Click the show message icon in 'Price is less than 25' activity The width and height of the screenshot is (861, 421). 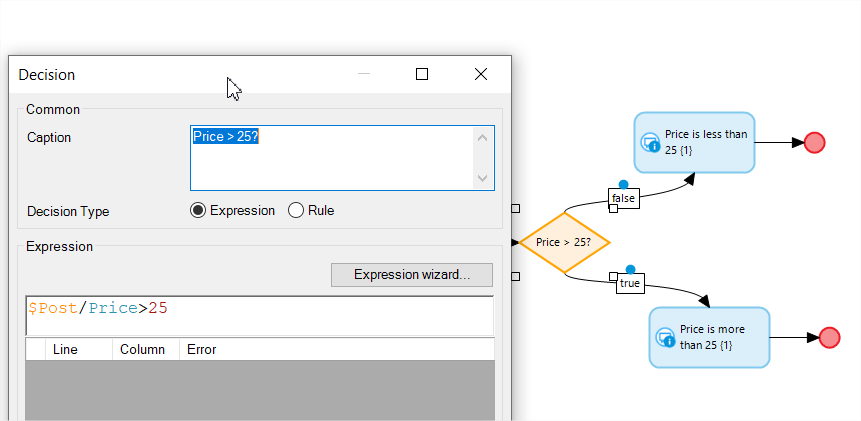650,143
